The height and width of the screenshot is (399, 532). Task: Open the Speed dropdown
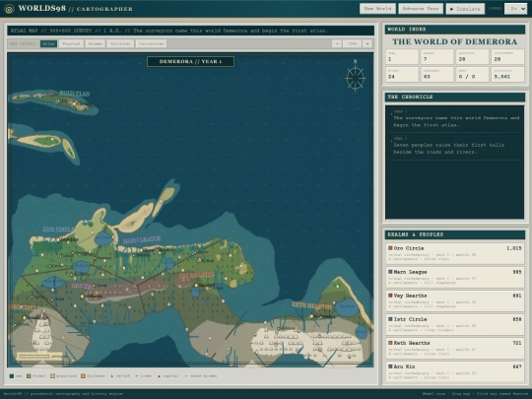[x=515, y=9]
